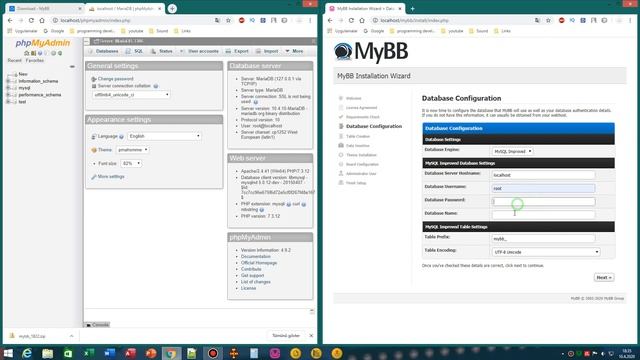Expand the information_schema database node
The height and width of the screenshot is (360, 640).
[8, 81]
